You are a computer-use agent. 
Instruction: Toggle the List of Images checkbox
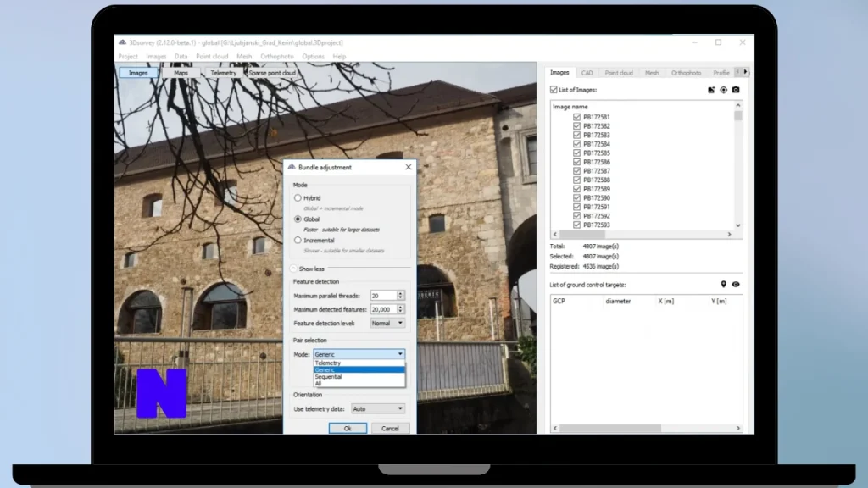(x=554, y=90)
